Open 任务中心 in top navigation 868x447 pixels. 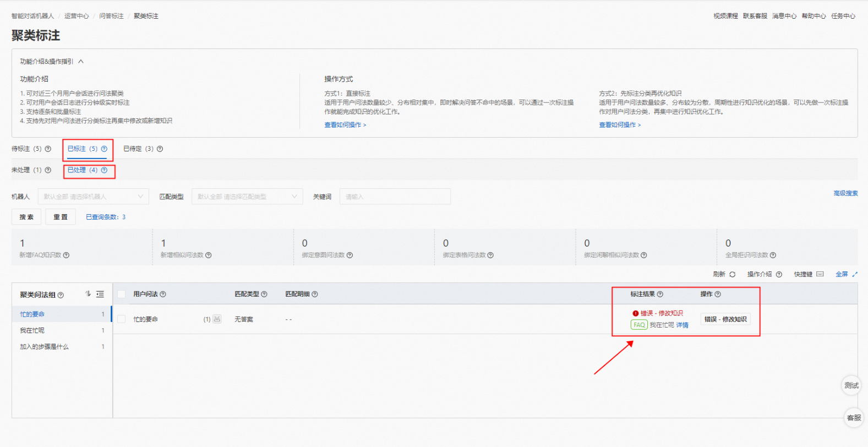pos(843,16)
